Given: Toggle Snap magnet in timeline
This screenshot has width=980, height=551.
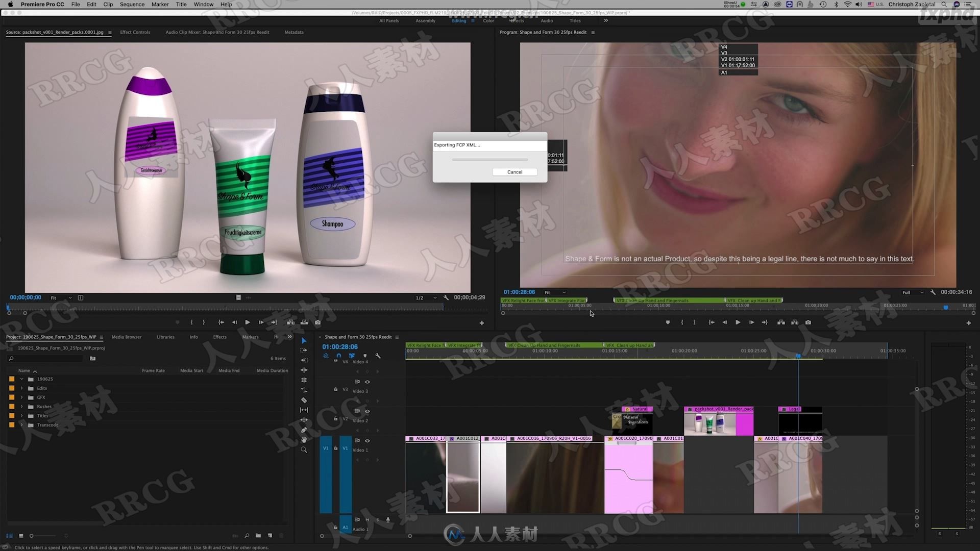Looking at the screenshot, I should (x=338, y=356).
